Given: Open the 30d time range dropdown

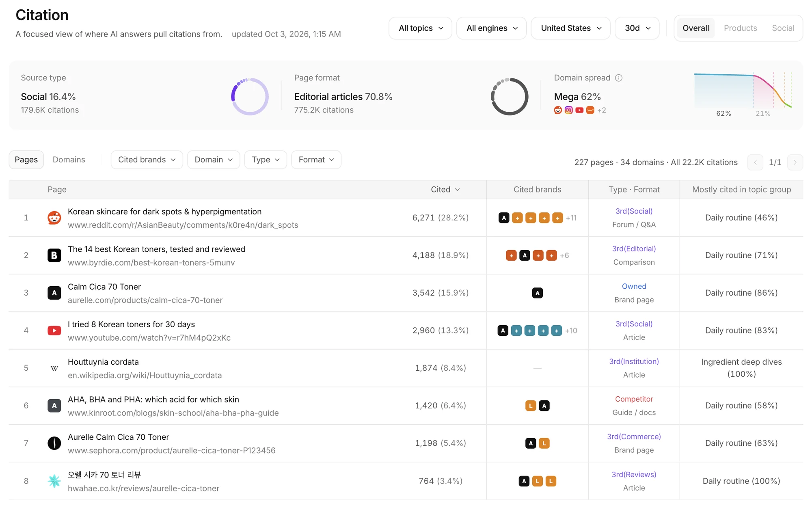Looking at the screenshot, I should coord(637,28).
